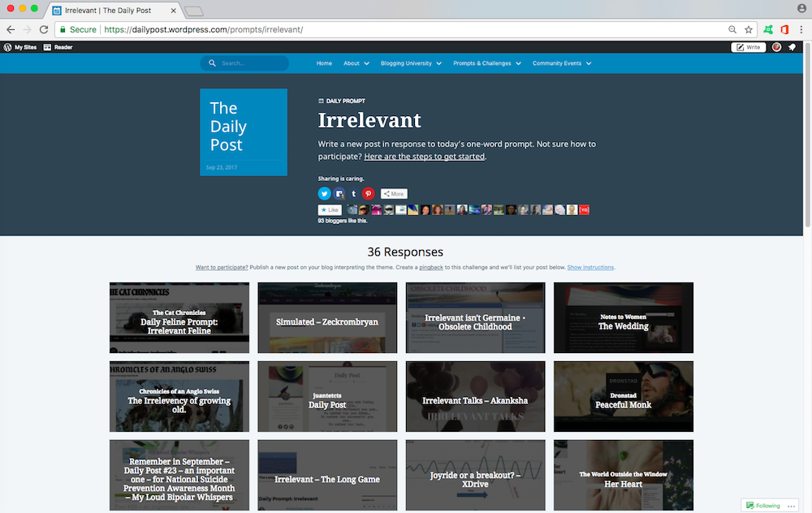Follow the 'Here are the steps to get started' link
The width and height of the screenshot is (812, 513).
coord(424,156)
